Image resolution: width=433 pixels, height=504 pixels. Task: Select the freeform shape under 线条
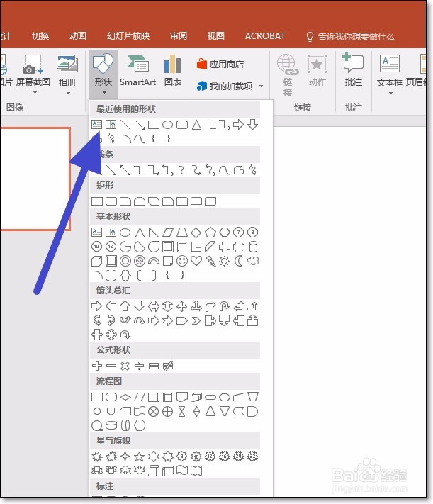click(239, 169)
